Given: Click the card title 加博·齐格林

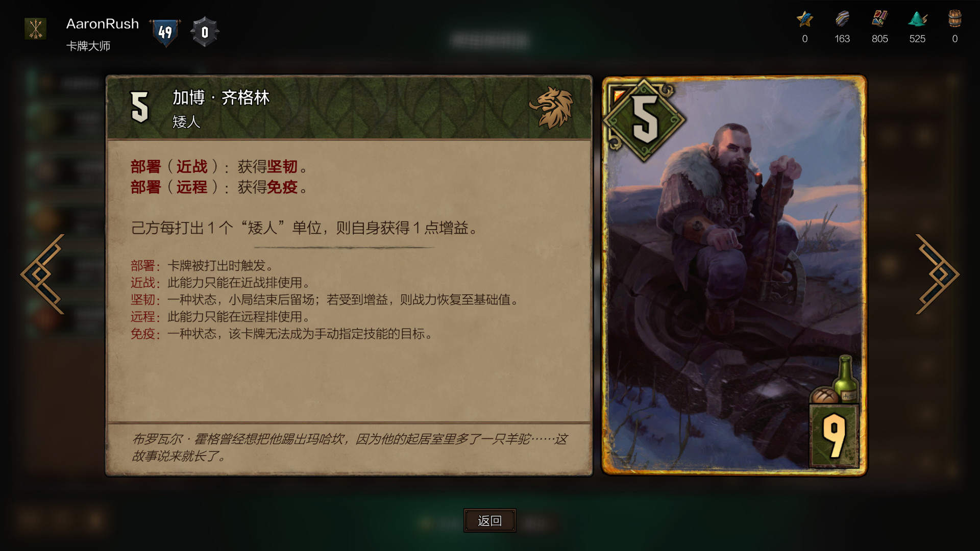Looking at the screenshot, I should tap(221, 97).
